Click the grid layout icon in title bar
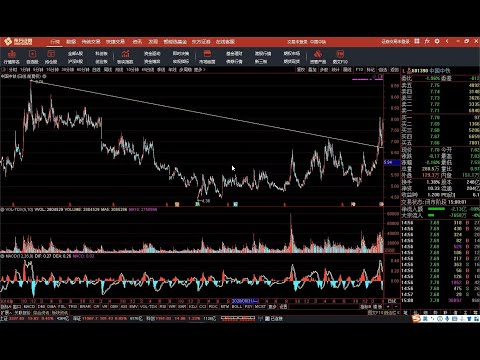This screenshot has height=360, width=480. (x=417, y=41)
